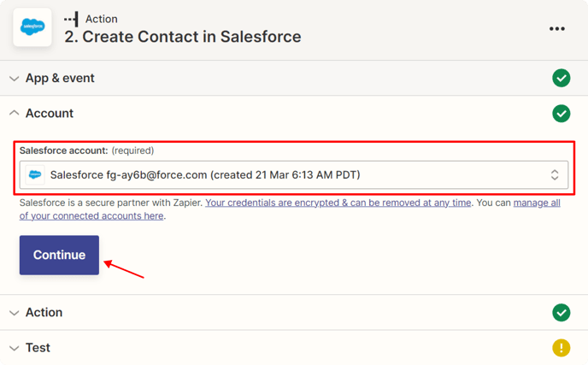
Task: Collapse the Account section chevron
Action: tap(15, 113)
